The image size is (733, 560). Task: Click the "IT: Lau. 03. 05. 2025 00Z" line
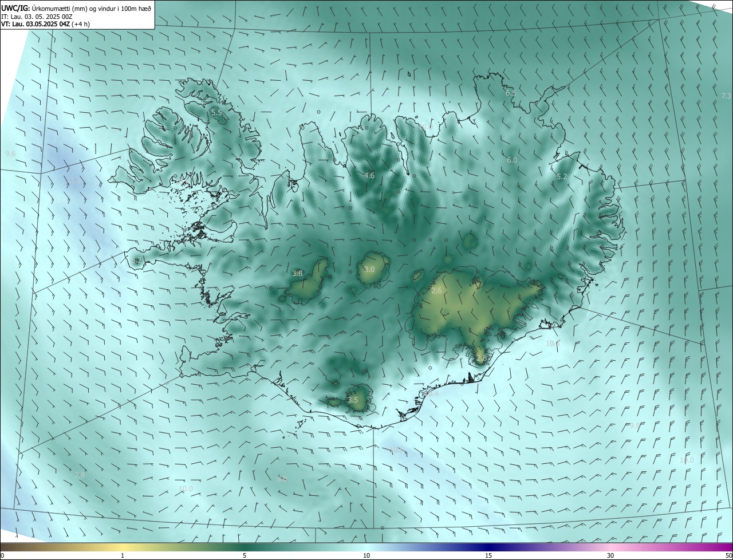click(37, 16)
